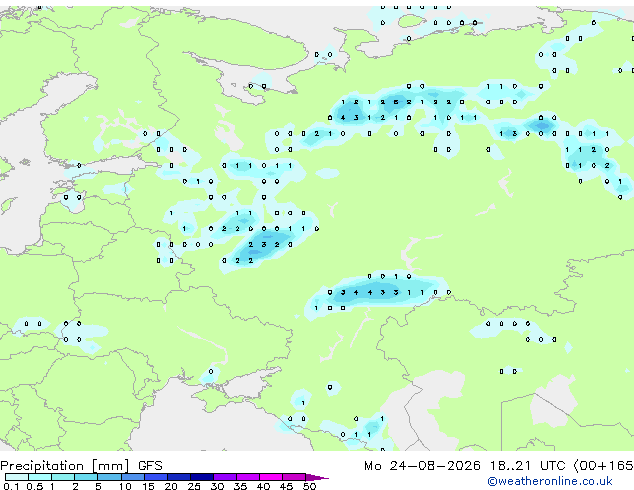Click the 0.1–0.5 mm legend swatch
Screen dimensions: 634x490
(17, 477)
